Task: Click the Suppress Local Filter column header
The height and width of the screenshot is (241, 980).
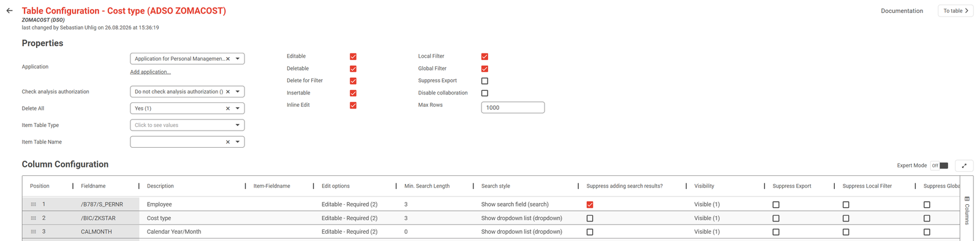Action: 867,186
